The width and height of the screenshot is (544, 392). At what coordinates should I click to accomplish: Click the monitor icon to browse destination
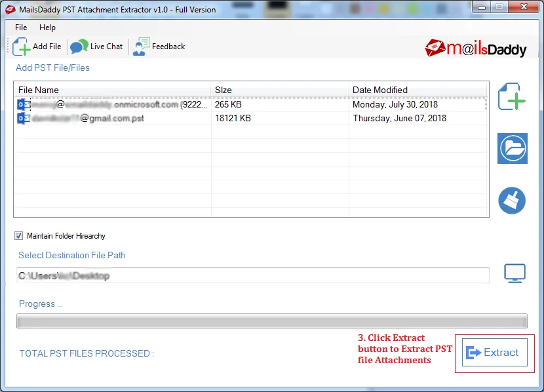[515, 273]
